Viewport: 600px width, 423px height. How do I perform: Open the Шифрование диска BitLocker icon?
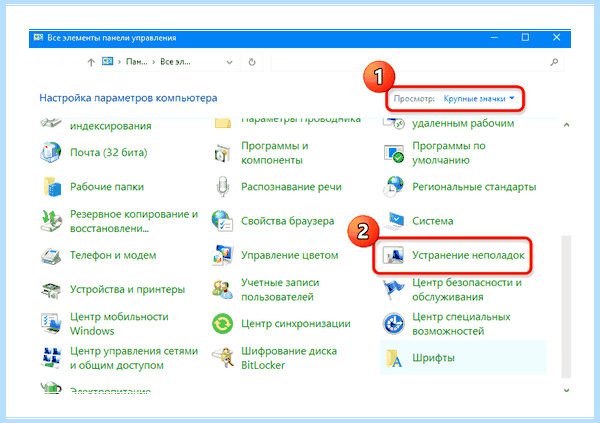[x=223, y=358]
